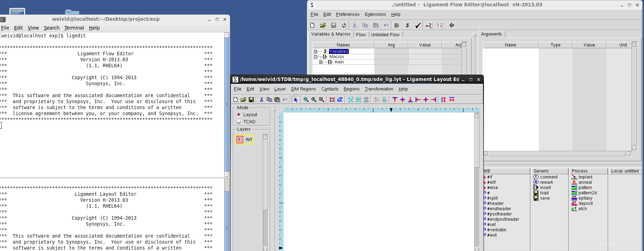The height and width of the screenshot is (251, 644).
Task: Click the black back arrow icon in Flow Editor
Action: click(452, 25)
